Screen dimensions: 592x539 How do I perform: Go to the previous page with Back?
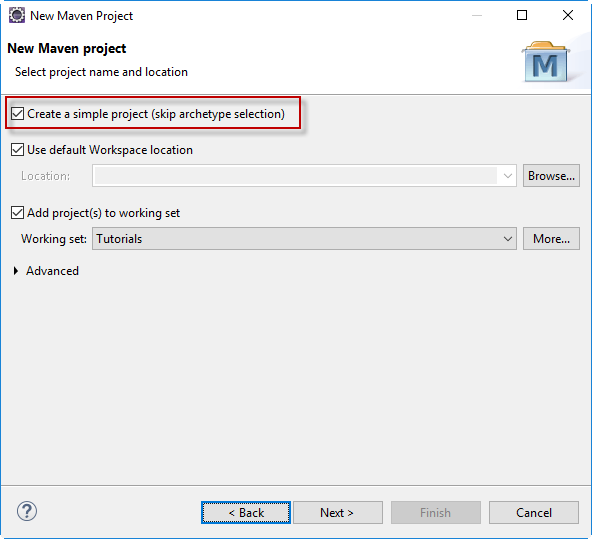point(246,513)
